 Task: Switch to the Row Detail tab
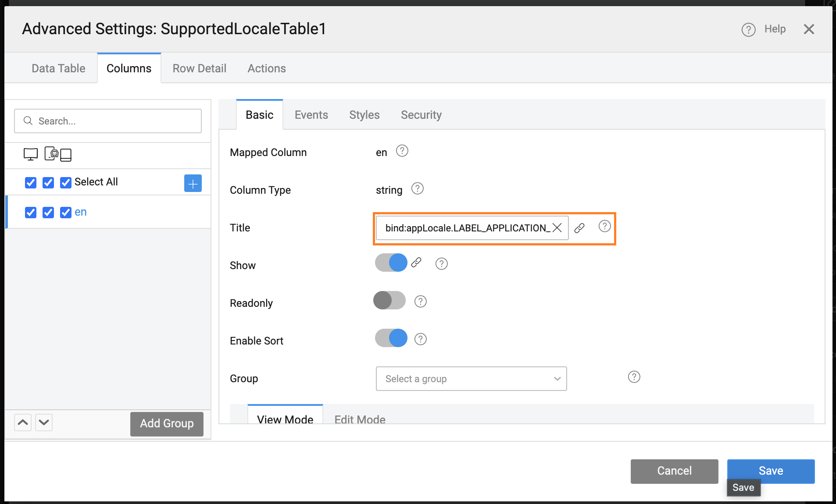click(x=199, y=68)
